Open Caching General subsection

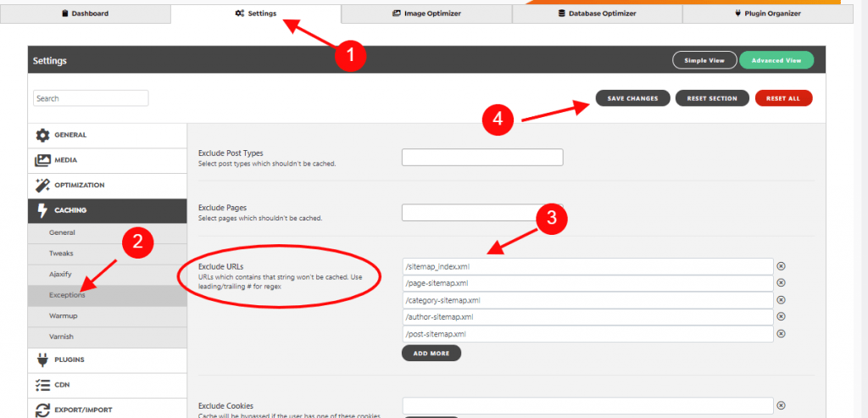[x=108, y=233]
